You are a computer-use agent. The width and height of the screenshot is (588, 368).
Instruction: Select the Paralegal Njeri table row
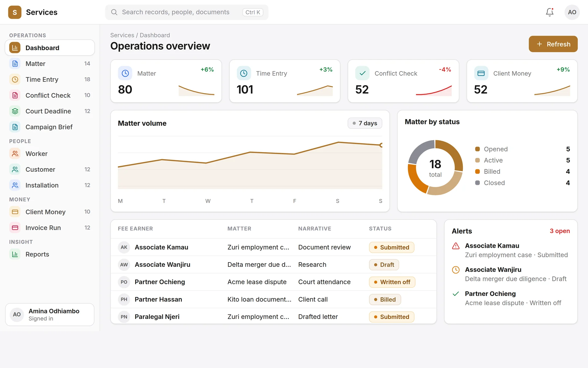pyautogui.click(x=273, y=316)
